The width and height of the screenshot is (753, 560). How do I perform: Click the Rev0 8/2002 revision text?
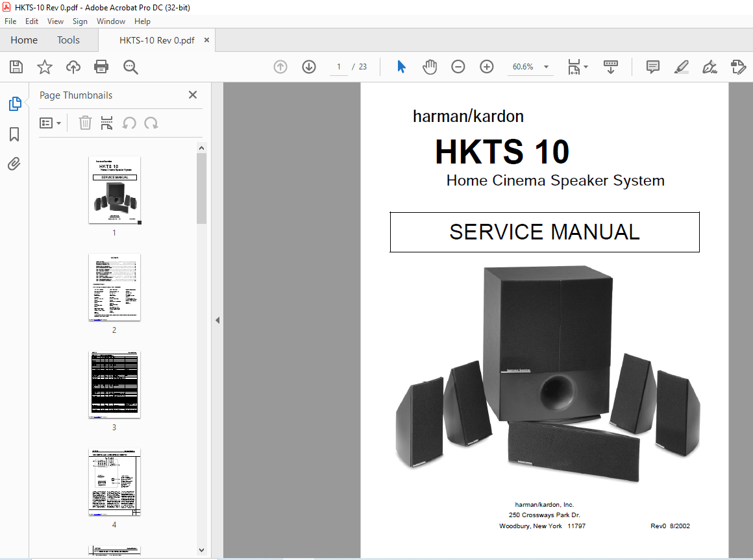tap(670, 526)
